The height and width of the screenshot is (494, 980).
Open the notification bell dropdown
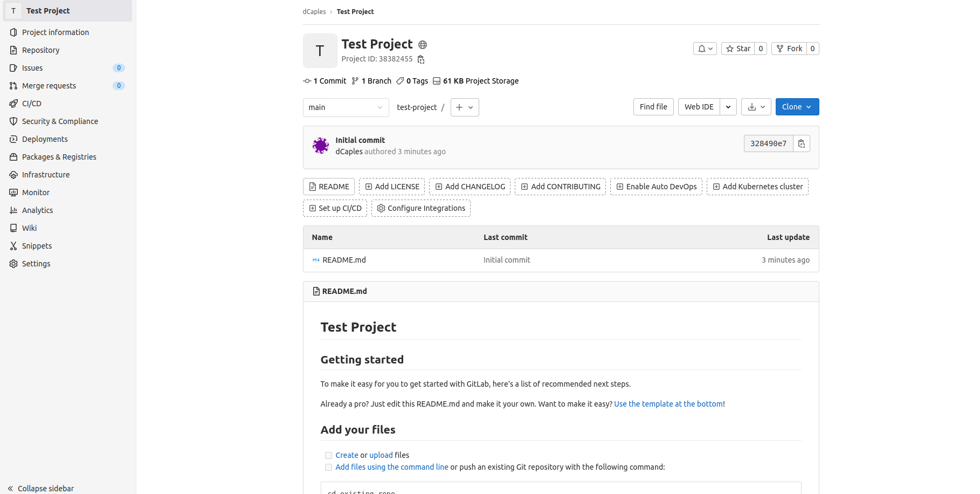point(705,49)
